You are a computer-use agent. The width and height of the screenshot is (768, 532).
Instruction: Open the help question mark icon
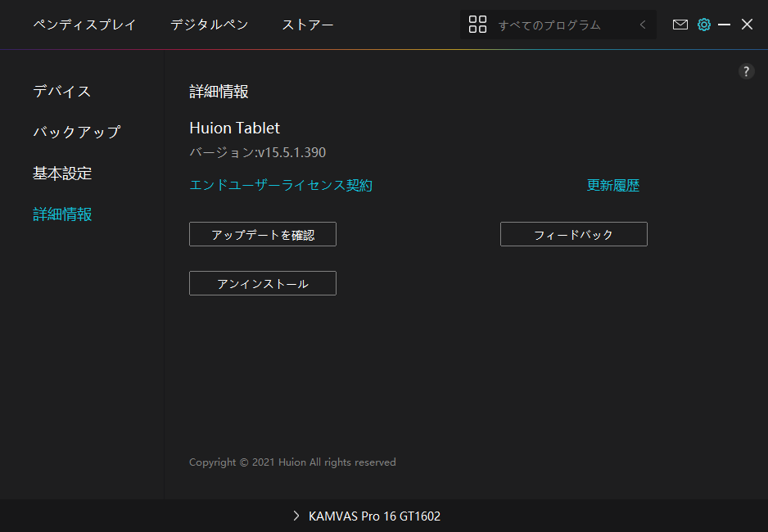746,71
